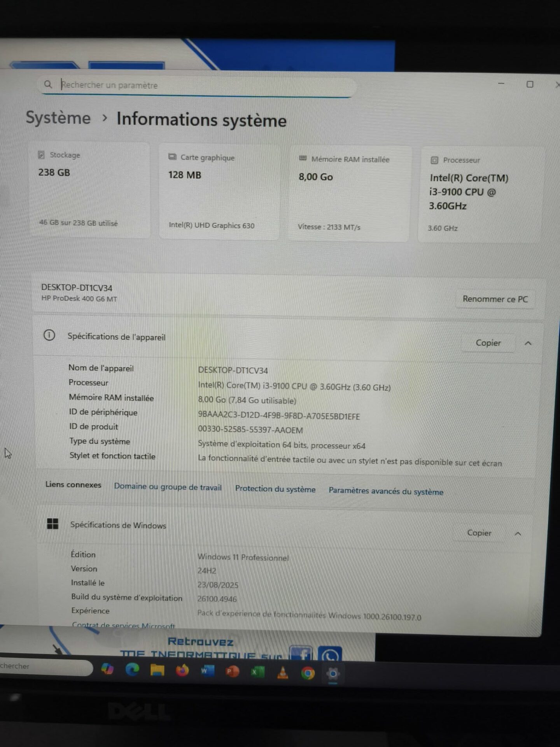Click the Settings gear taskbar icon
Screen dimensions: 560x747
[x=333, y=674]
